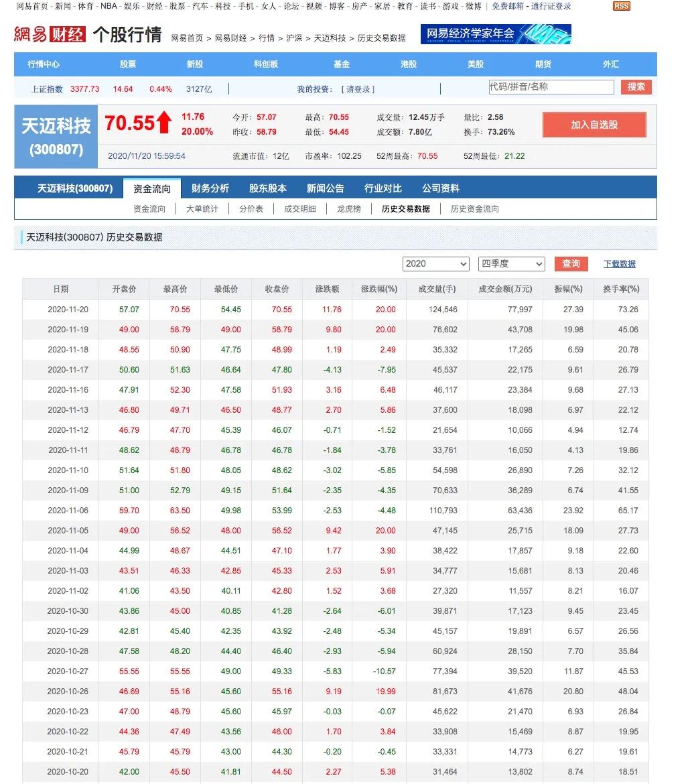Image resolution: width=692 pixels, height=784 pixels.
Task: Click 网易首页 in breadcrumb
Action: click(x=187, y=38)
